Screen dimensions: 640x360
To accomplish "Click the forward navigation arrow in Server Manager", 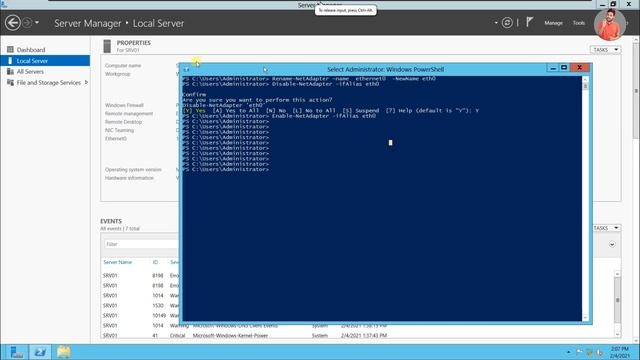I will pos(27,23).
